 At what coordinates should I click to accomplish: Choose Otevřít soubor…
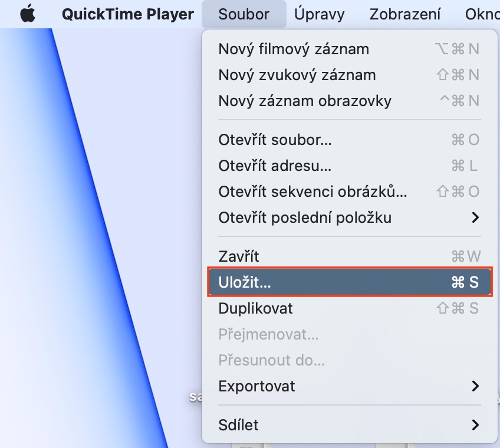pyautogui.click(x=350, y=140)
